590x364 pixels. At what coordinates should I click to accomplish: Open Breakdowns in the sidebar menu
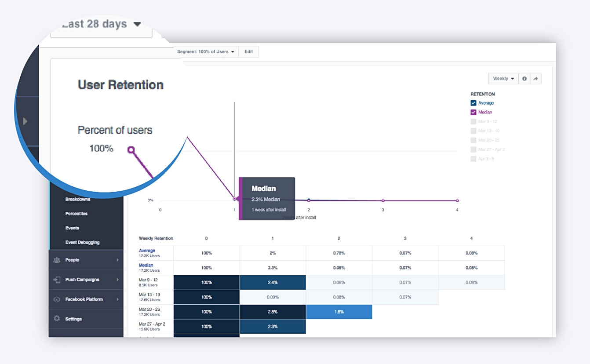tap(78, 199)
